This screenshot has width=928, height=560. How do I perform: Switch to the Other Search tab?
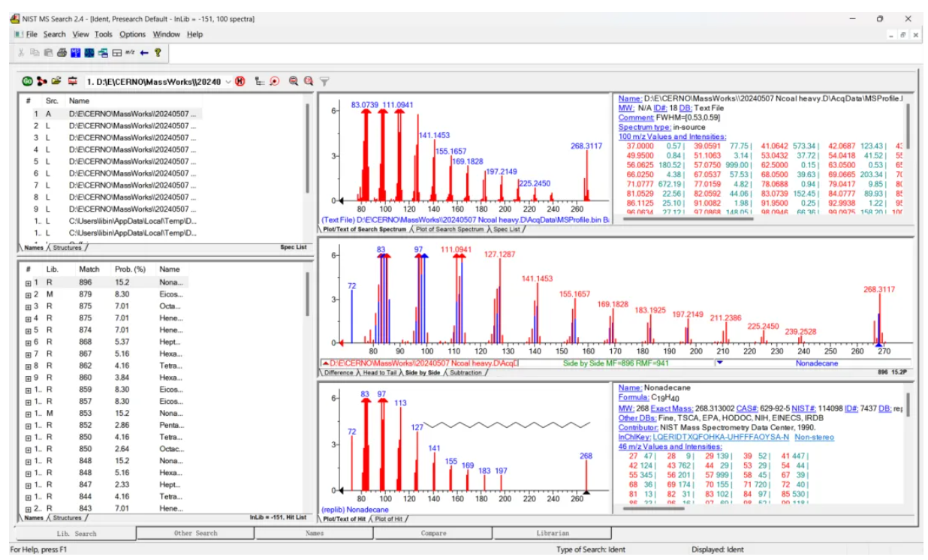tap(195, 533)
